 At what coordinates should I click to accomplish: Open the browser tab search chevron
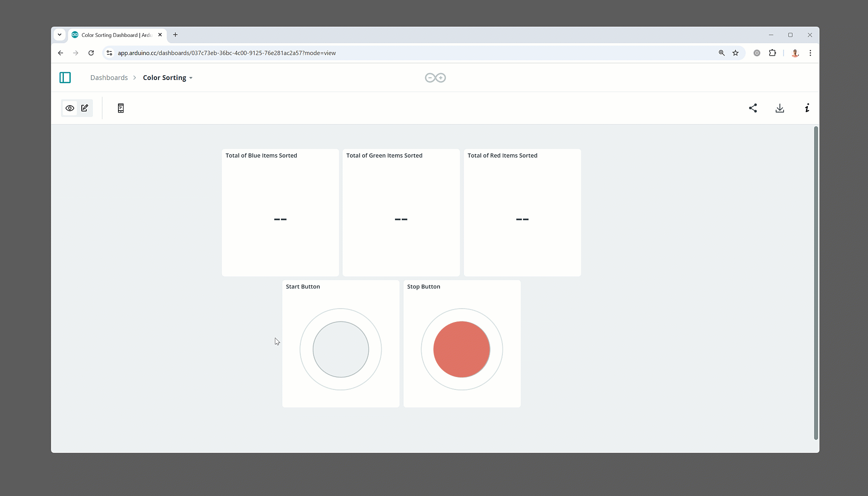click(60, 34)
